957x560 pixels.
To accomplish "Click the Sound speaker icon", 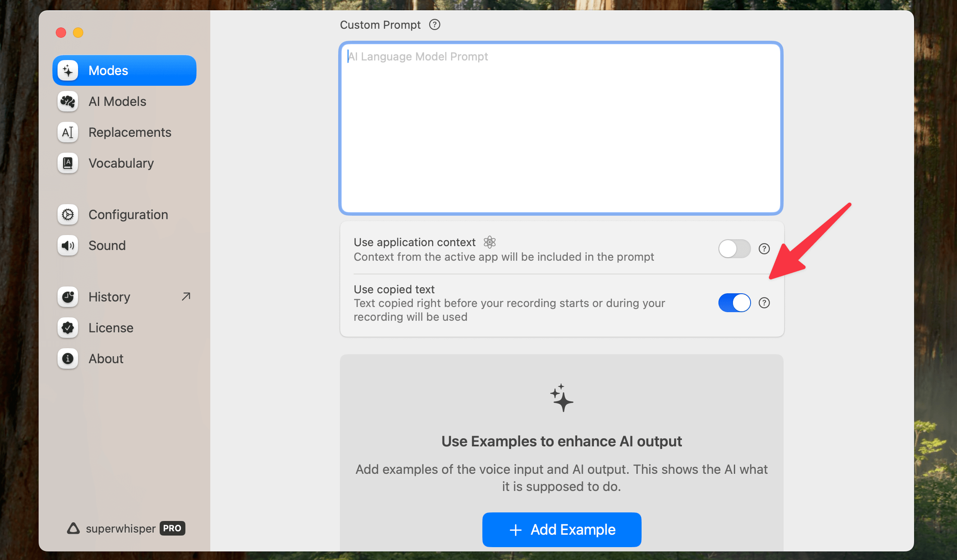I will [68, 246].
